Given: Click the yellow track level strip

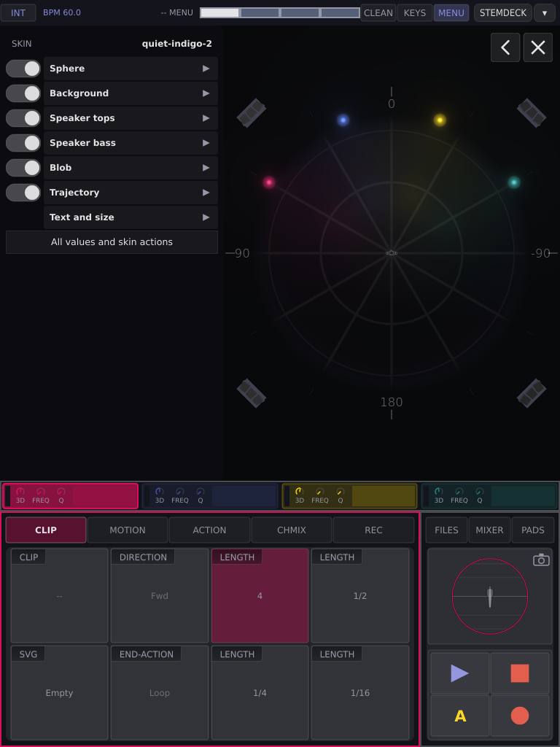Looking at the screenshot, I should pos(384,496).
